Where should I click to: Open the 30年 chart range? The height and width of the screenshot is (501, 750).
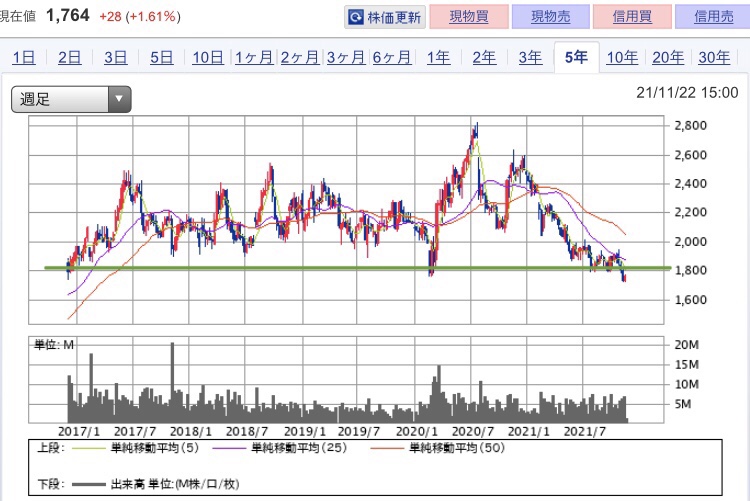[714, 57]
